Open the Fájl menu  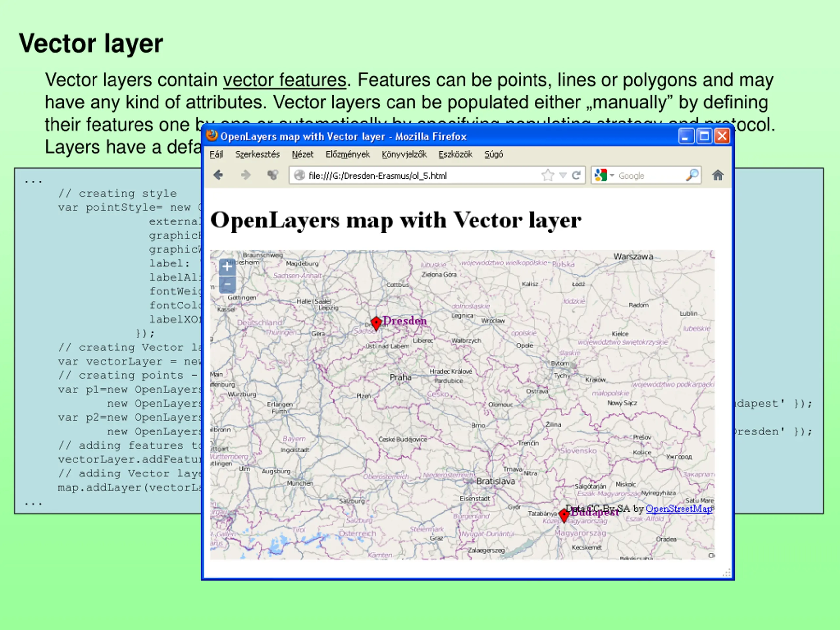click(x=216, y=154)
